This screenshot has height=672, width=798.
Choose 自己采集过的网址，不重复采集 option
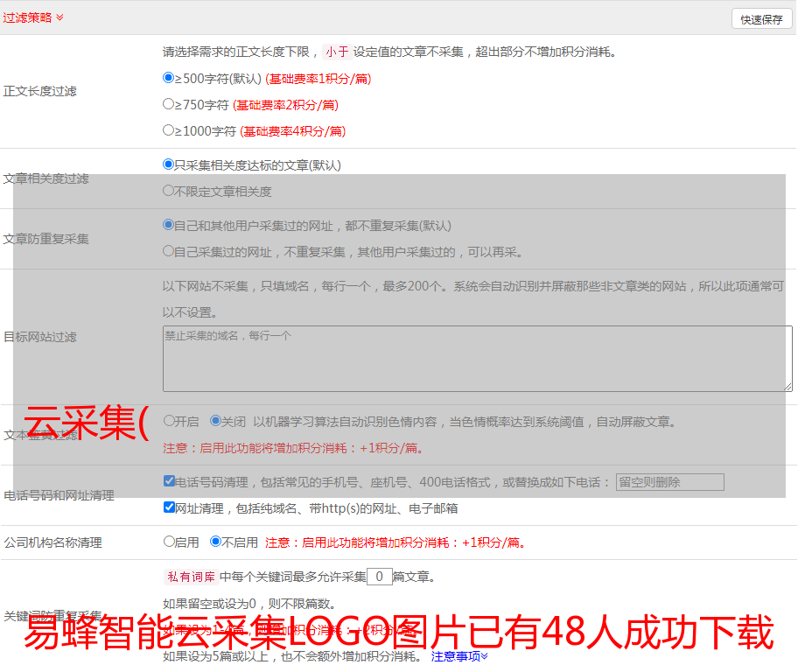click(x=169, y=251)
